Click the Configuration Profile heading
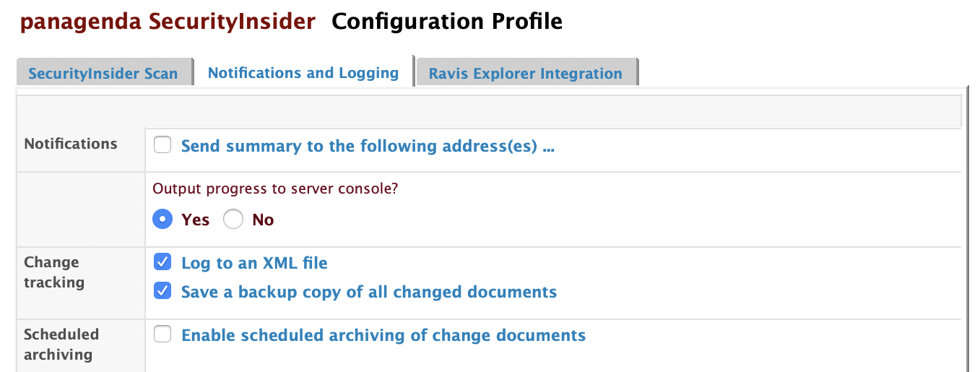 click(446, 22)
